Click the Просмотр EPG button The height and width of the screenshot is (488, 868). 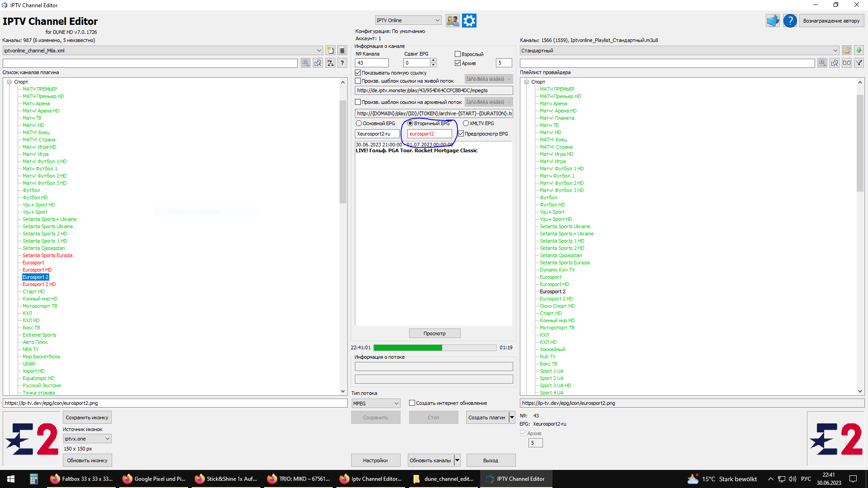(x=434, y=333)
